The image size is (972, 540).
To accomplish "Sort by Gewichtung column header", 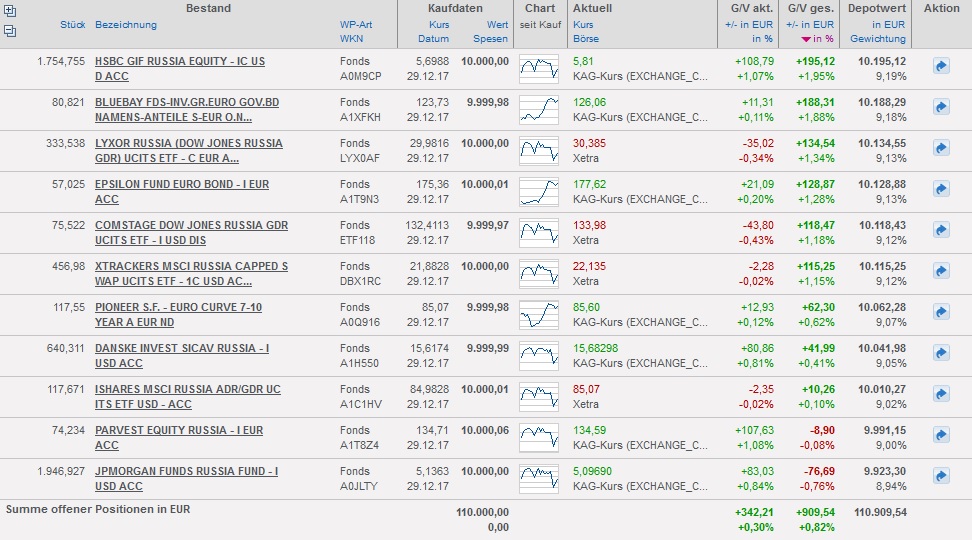I will pos(878,38).
